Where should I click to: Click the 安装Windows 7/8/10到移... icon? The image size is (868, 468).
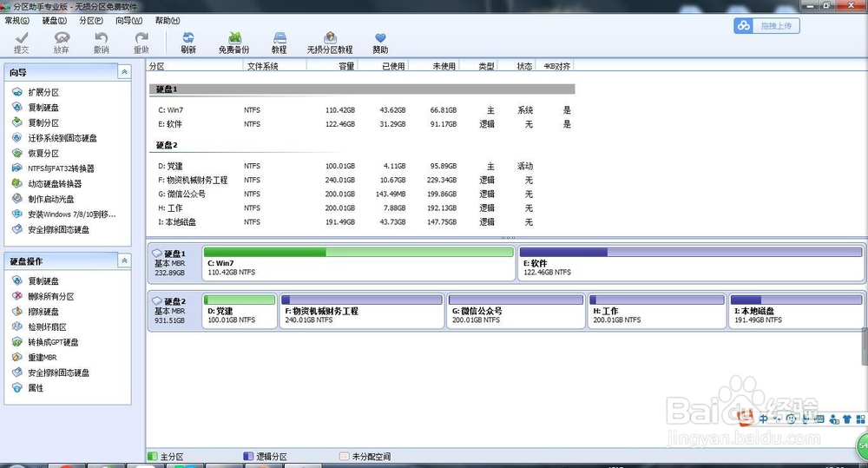[x=17, y=214]
